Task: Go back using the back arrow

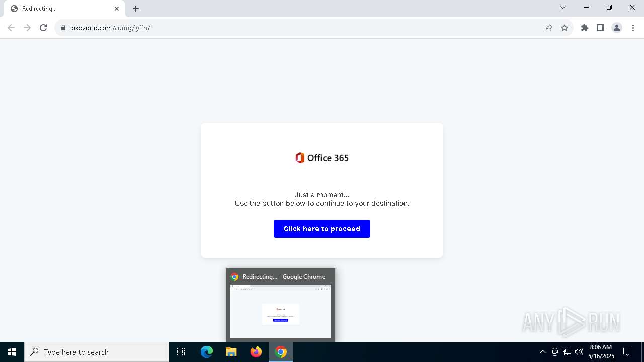Action: (11, 28)
